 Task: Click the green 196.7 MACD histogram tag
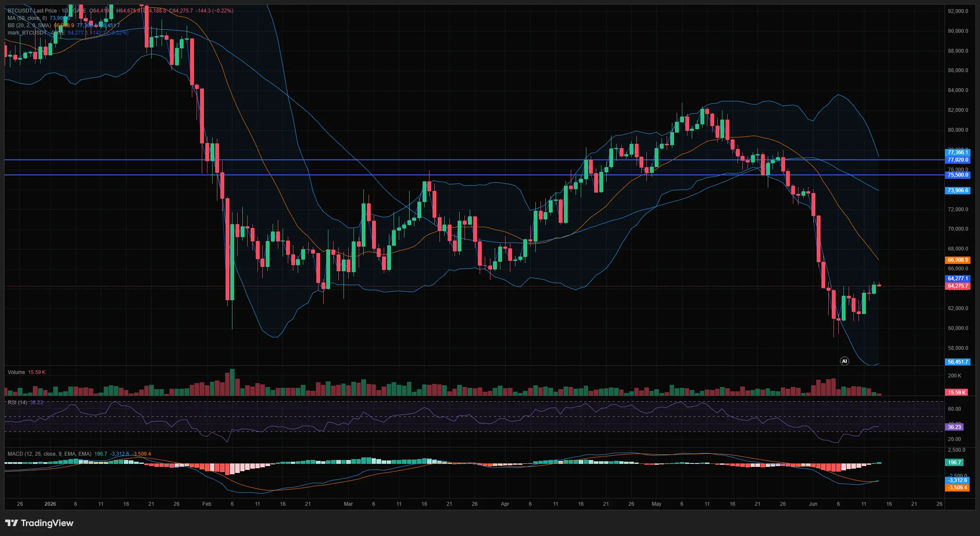954,463
